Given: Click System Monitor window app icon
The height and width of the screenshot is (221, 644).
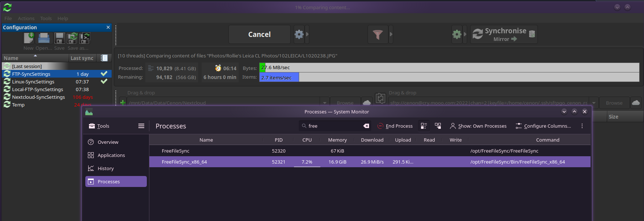Looking at the screenshot, I should pyautogui.click(x=89, y=112).
